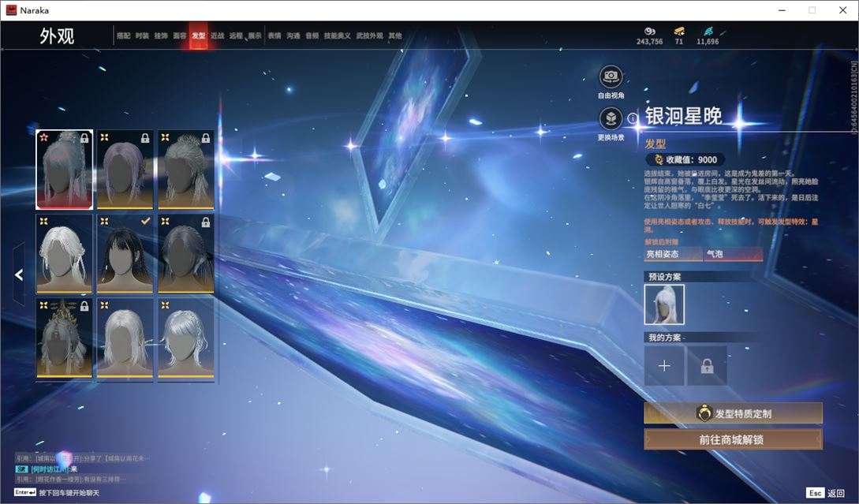The image size is (859, 504).
Task: Switch to the 技能奥义 tab
Action: 337,35
